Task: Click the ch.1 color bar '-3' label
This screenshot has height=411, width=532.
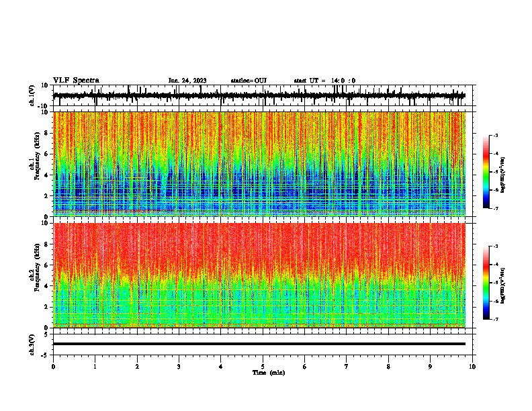Action: pos(495,136)
